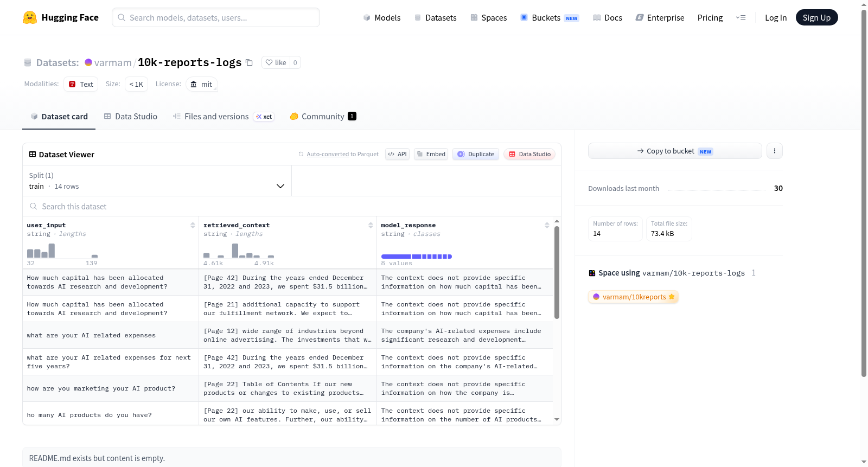
Task: Go to Spaces in top navigation
Action: tap(488, 17)
